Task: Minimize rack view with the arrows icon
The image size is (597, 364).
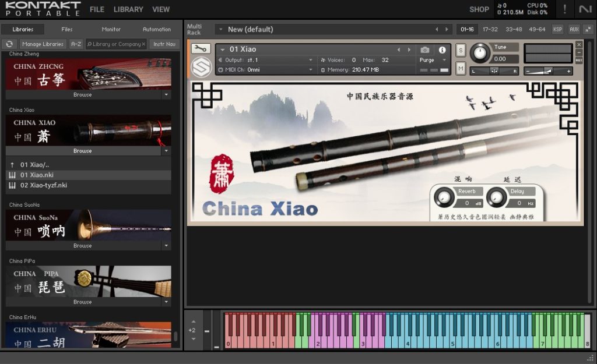Action: point(588,29)
